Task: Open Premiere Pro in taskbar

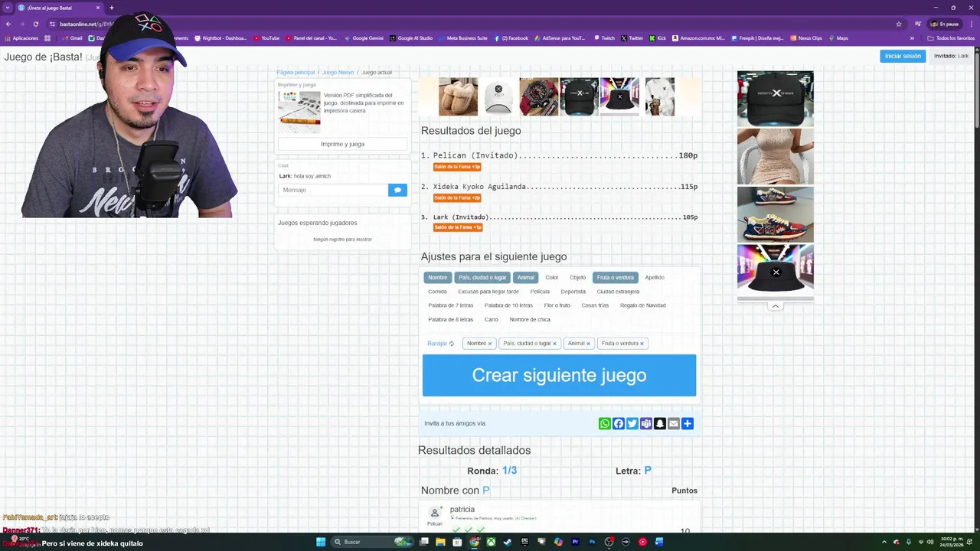Action: [575, 542]
